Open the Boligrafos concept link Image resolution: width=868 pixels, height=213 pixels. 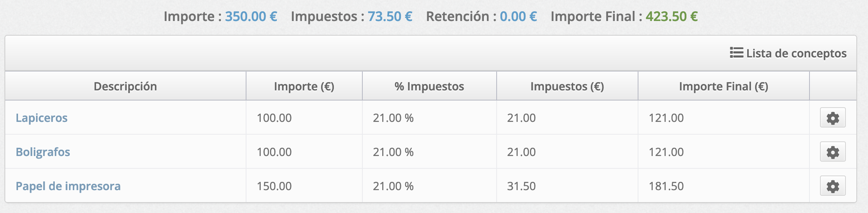pos(43,152)
